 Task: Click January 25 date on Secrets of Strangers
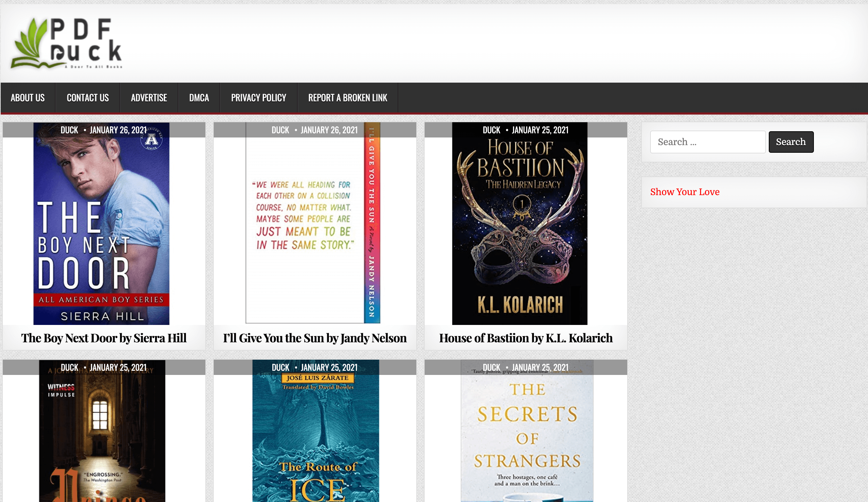540,368
